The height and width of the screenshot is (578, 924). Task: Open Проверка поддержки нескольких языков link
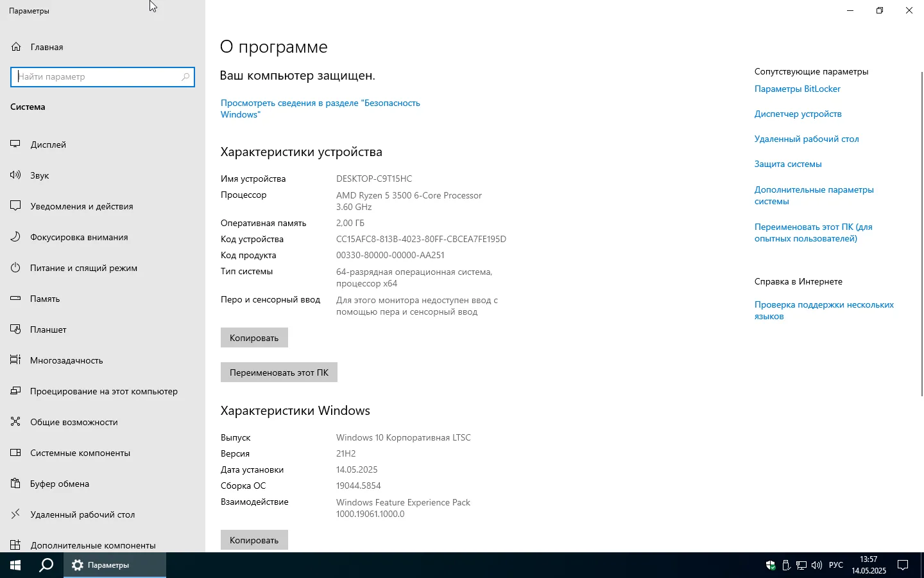(x=824, y=310)
